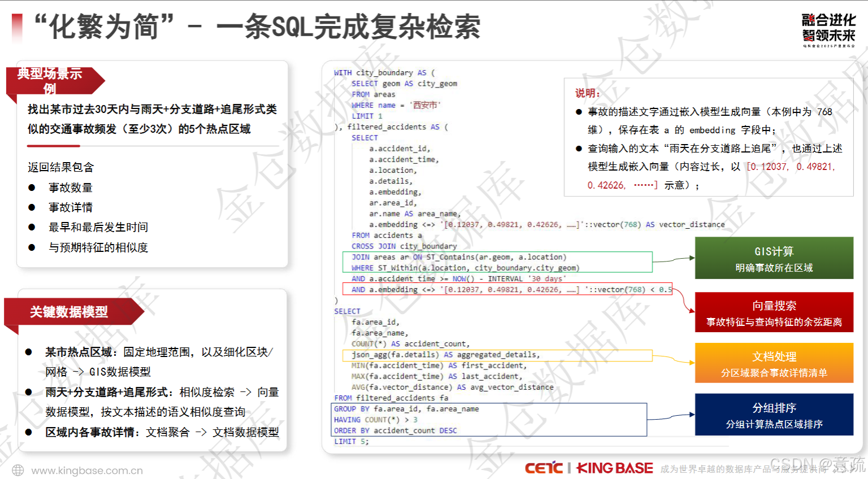Click the 找出某市过去30天内 scenario description
The image size is (868, 479).
153,119
